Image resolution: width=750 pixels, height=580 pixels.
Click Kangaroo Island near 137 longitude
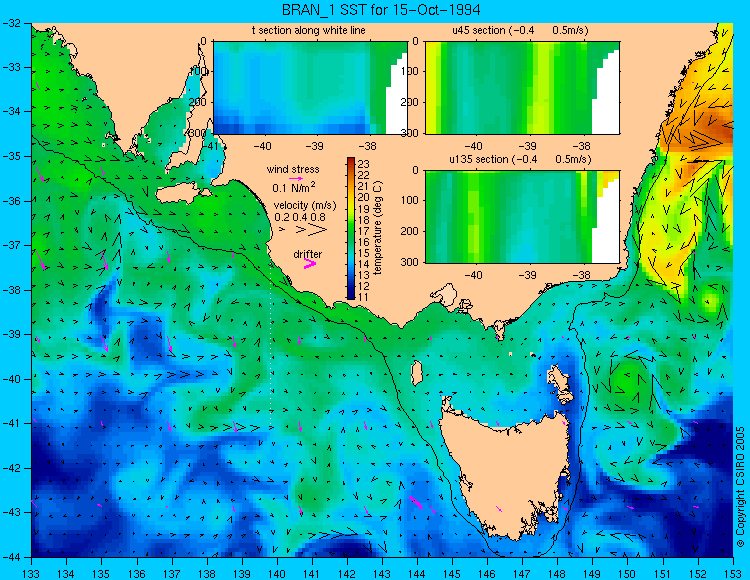(179, 194)
